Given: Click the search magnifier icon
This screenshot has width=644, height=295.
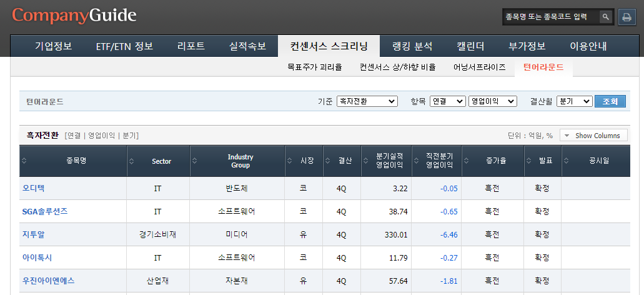Looking at the screenshot, I should [605, 17].
